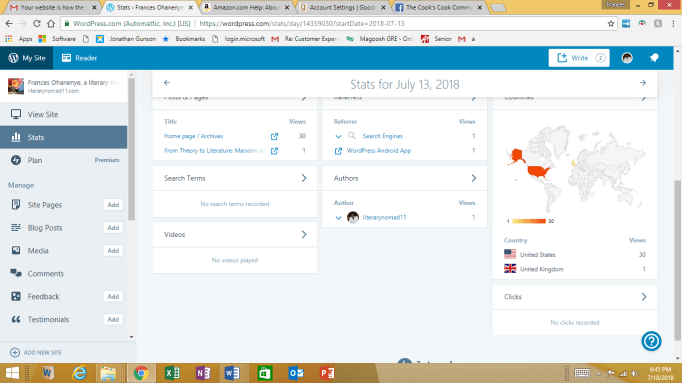This screenshot has height=383, width=682.
Task: Open the help question mark button
Action: click(651, 341)
